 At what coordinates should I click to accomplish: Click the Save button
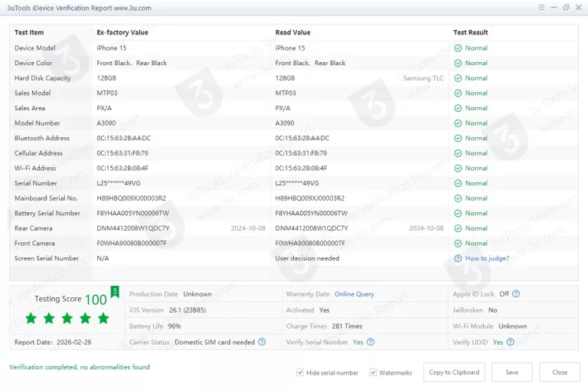(511, 372)
